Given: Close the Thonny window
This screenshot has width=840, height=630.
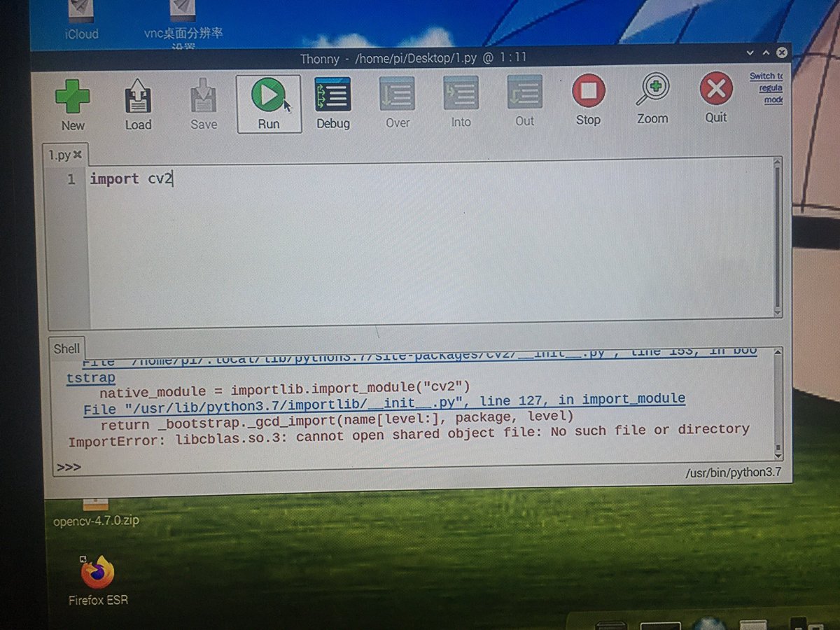Looking at the screenshot, I should click(x=783, y=52).
